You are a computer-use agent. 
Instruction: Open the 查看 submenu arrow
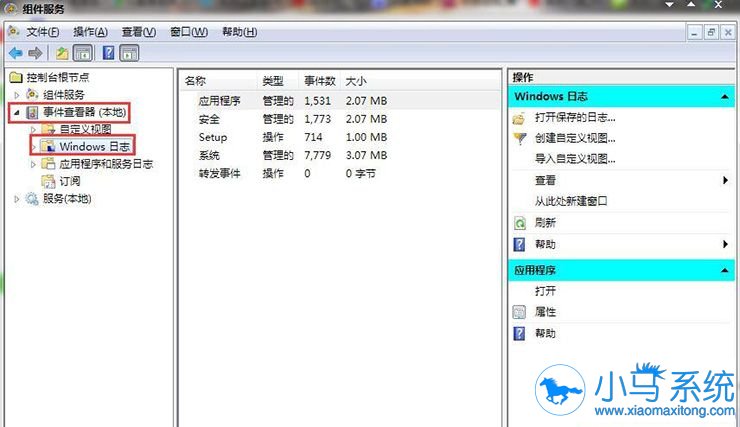(725, 180)
